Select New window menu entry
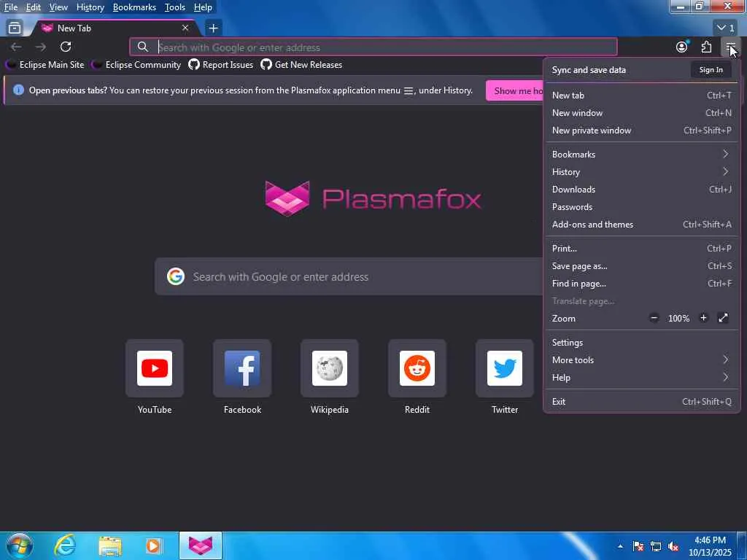Screen dimensions: 747x560 (x=642, y=113)
